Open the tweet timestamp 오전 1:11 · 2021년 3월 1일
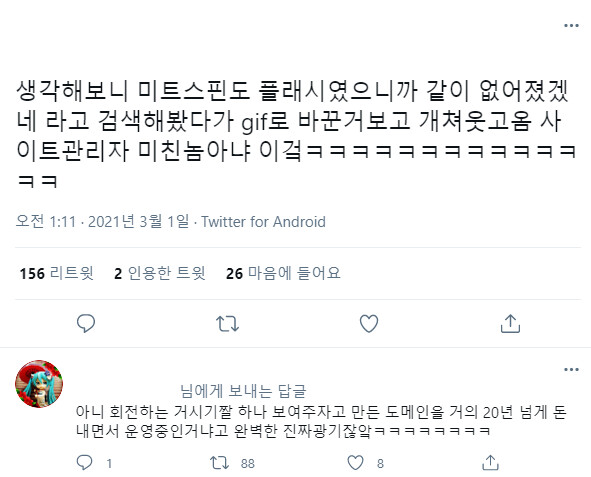Image resolution: width=591 pixels, height=477 pixels. [x=102, y=222]
